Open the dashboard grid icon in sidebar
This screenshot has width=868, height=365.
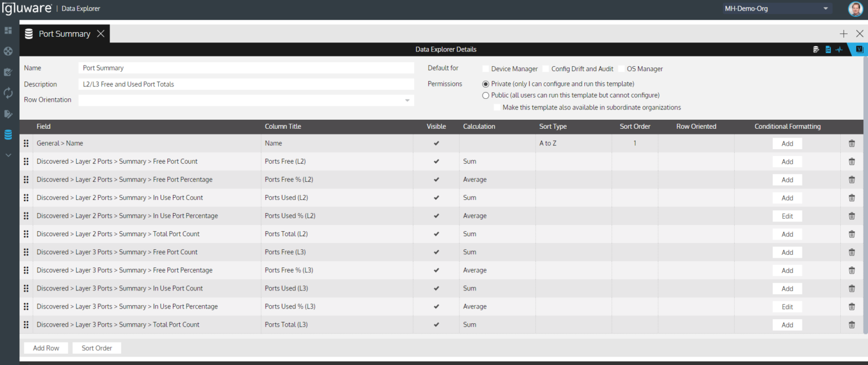[8, 31]
